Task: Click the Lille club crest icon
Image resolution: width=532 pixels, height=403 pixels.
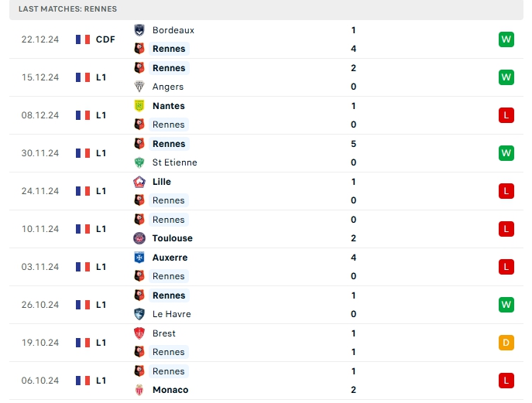Action: tap(139, 182)
